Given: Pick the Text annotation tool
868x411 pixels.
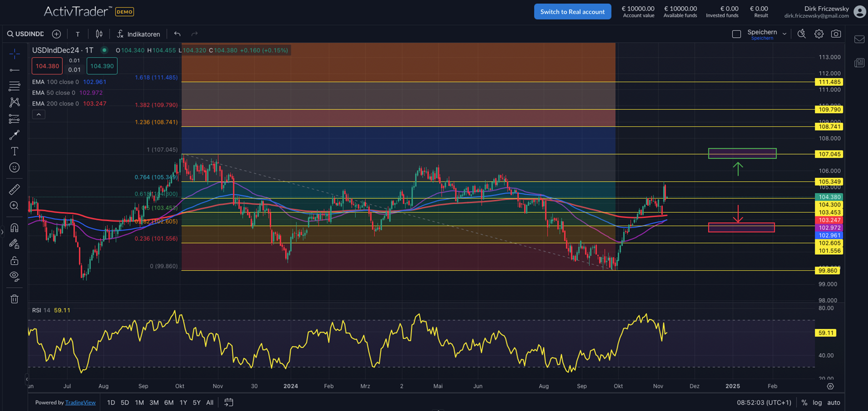Looking at the screenshot, I should (14, 151).
